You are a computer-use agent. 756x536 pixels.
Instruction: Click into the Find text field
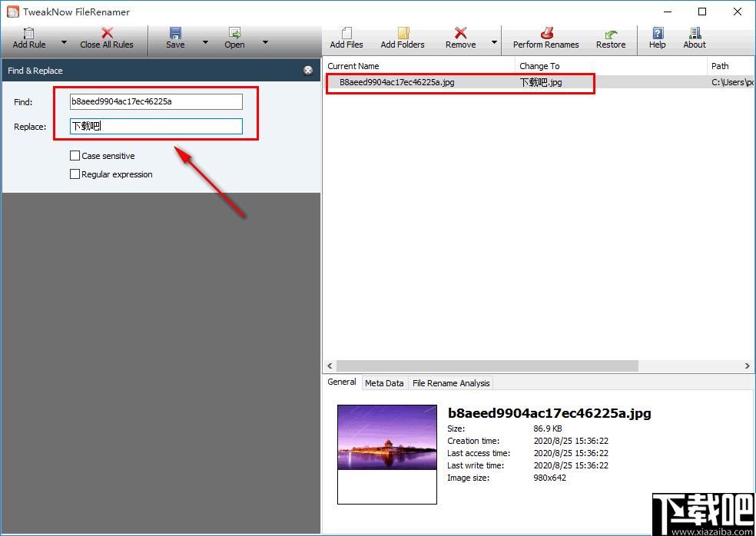click(x=156, y=101)
